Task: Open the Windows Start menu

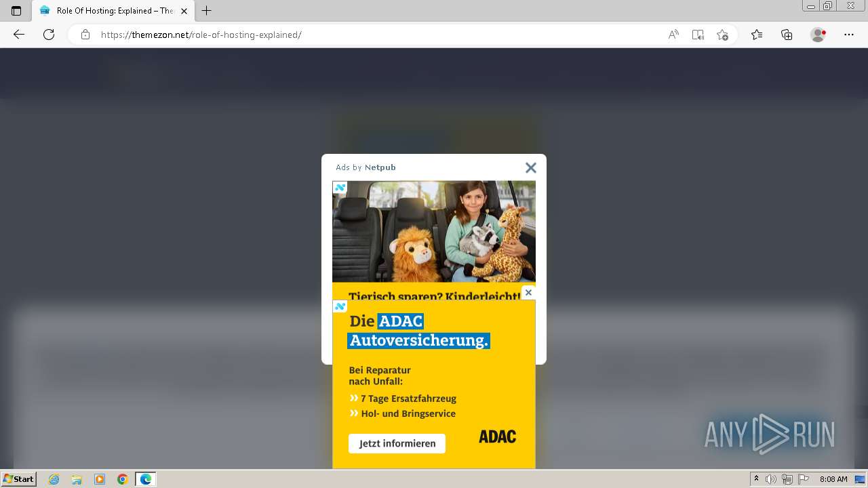Action: click(x=18, y=479)
